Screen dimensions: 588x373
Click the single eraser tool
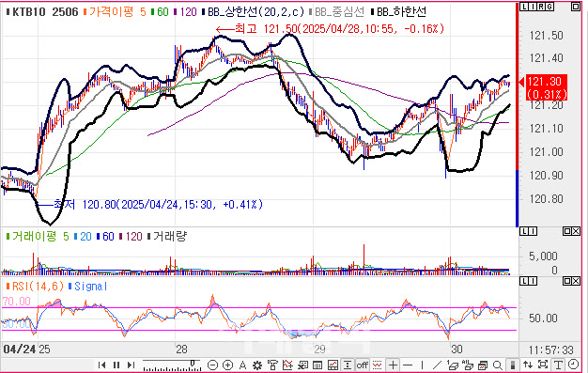453,365
